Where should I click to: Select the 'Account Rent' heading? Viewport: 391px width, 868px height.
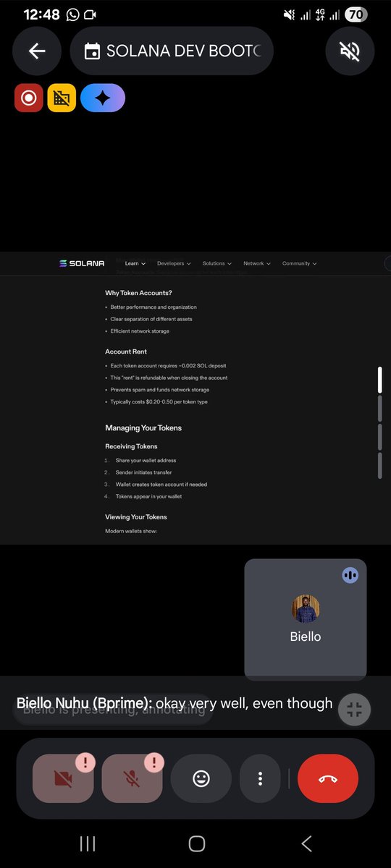click(x=126, y=352)
